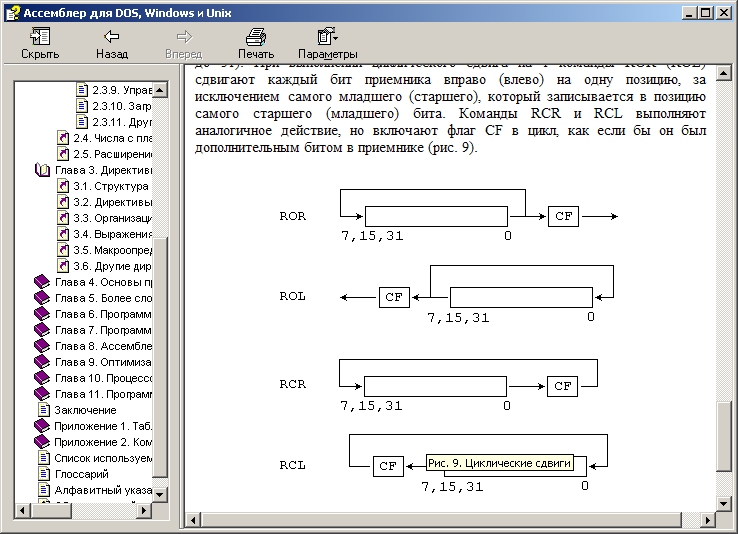Click icon beside 3.6. Другие дир
The image size is (738, 534).
[63, 266]
